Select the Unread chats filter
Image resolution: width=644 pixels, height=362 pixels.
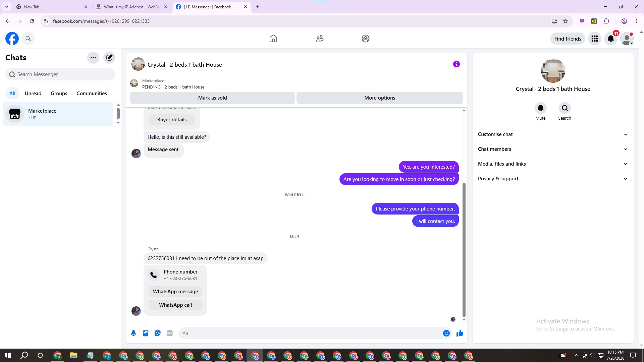[33, 94]
